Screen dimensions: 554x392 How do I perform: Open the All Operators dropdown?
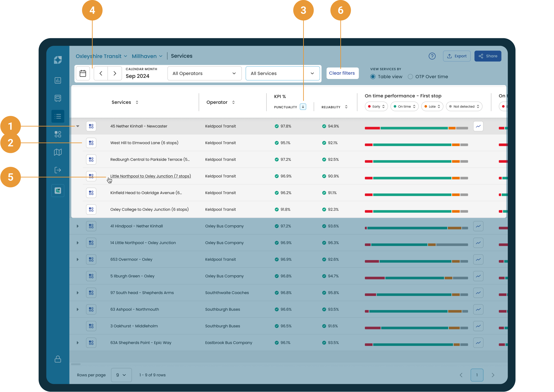coord(204,73)
